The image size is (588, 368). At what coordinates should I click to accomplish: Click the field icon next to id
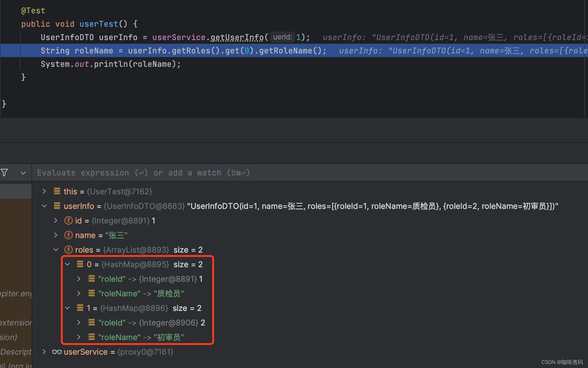[x=69, y=220]
